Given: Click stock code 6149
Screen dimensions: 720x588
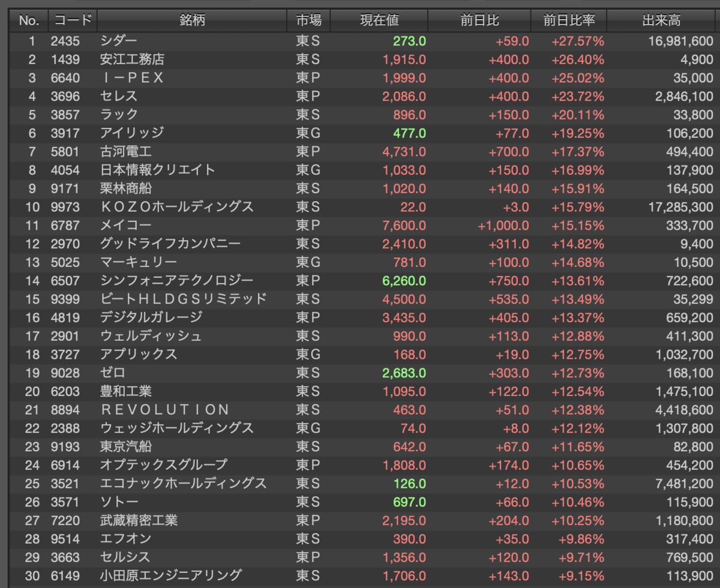Looking at the screenshot, I should (x=65, y=575).
